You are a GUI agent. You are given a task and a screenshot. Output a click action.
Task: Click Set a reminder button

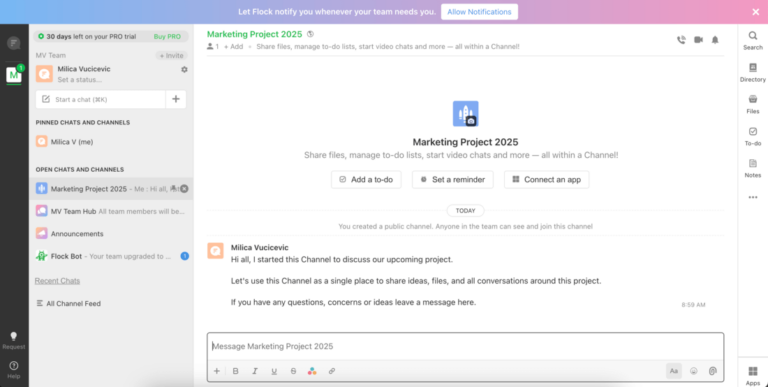[453, 179]
